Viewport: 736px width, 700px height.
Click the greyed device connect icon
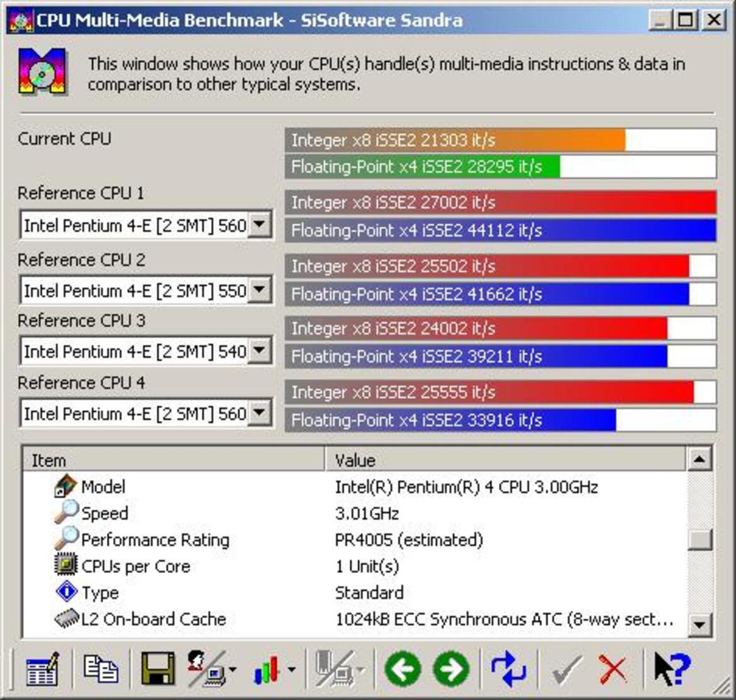[334, 669]
